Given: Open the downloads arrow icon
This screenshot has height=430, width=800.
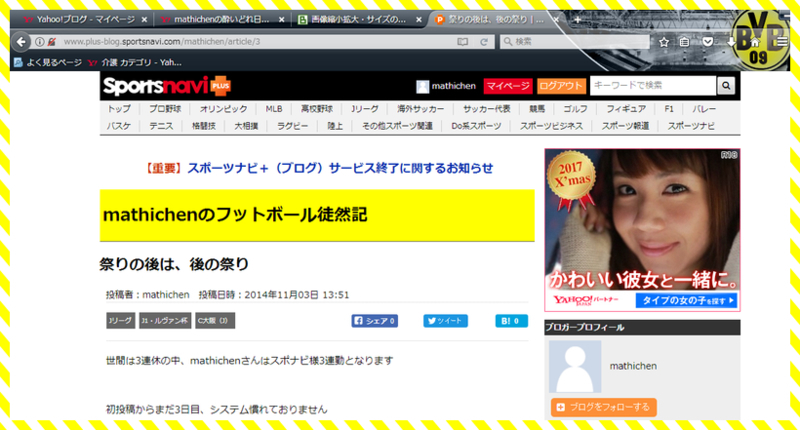Looking at the screenshot, I should [731, 42].
